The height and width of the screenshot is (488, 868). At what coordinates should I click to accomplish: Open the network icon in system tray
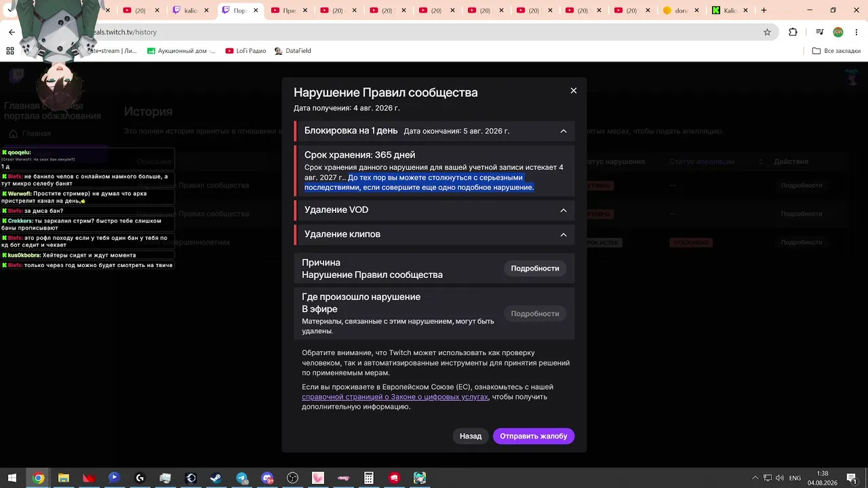[x=768, y=478]
